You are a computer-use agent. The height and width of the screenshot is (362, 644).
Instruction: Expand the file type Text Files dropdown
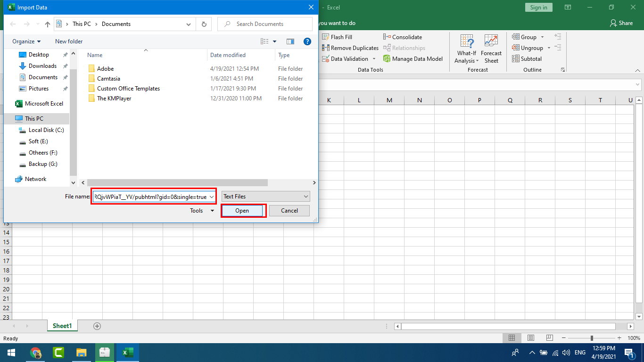(x=266, y=197)
